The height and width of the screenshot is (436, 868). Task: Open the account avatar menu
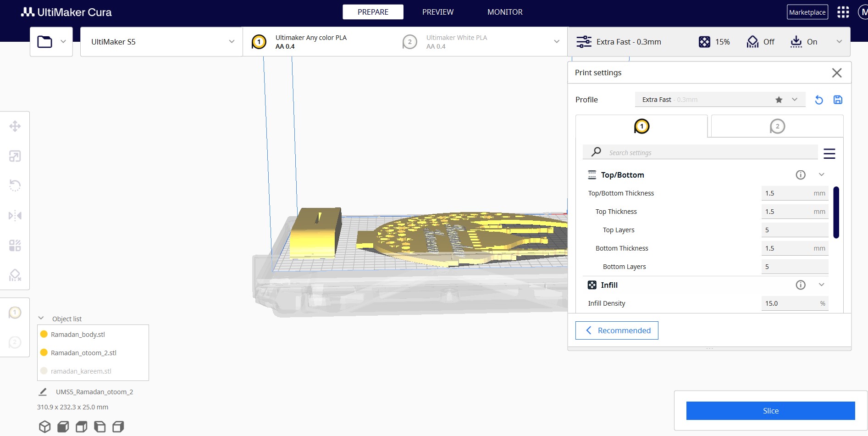[x=862, y=12]
